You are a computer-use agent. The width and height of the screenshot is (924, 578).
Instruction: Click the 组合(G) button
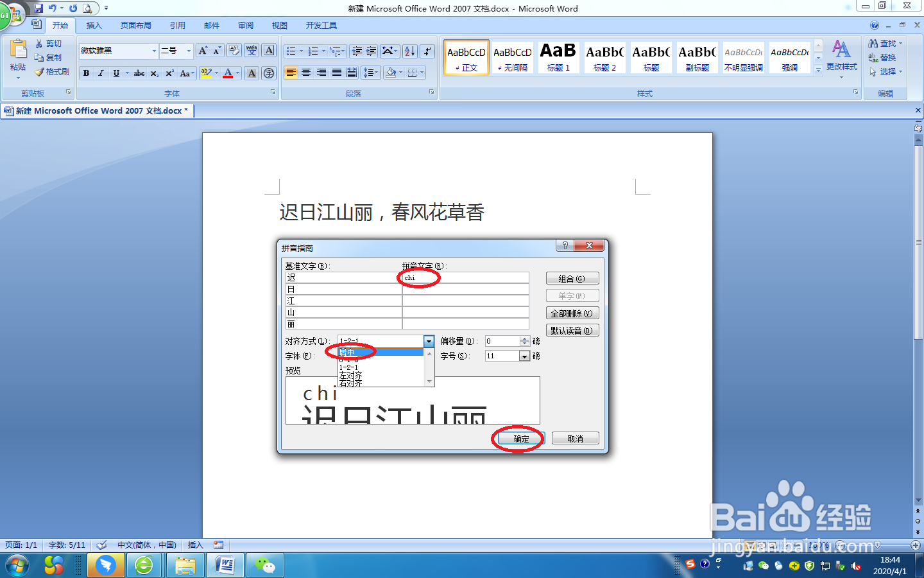[572, 279]
